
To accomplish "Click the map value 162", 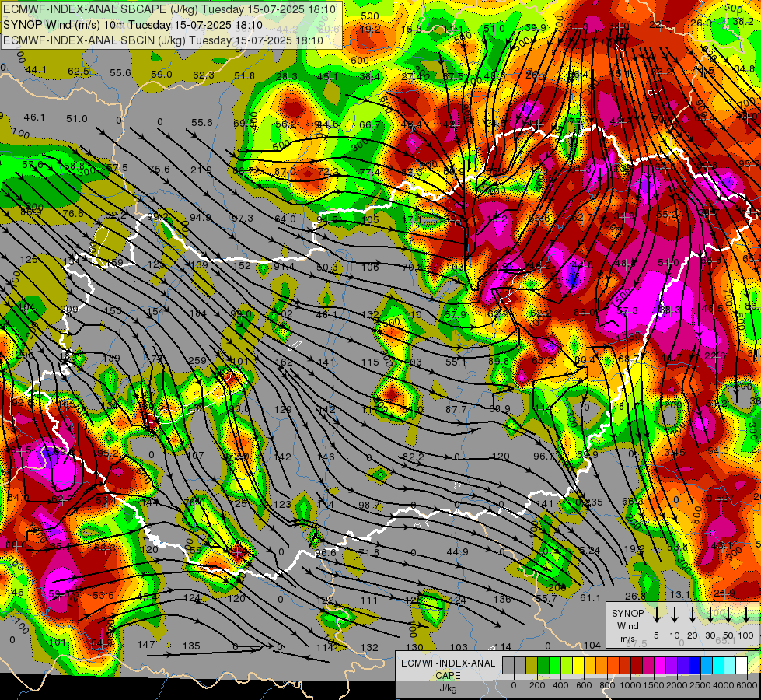I will pyautogui.click(x=284, y=362).
